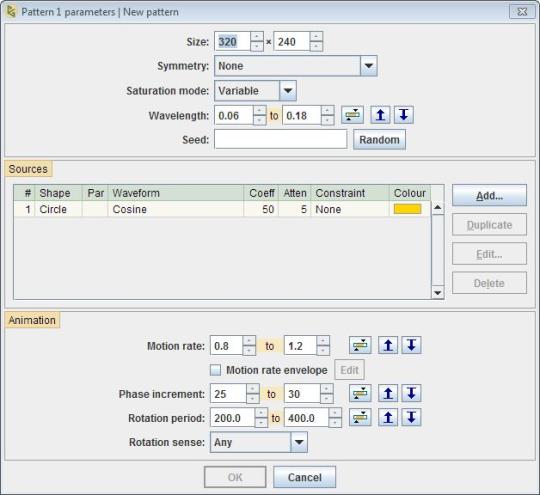
Task: Click the Motion rate range-collapse icon button
Action: tap(360, 345)
